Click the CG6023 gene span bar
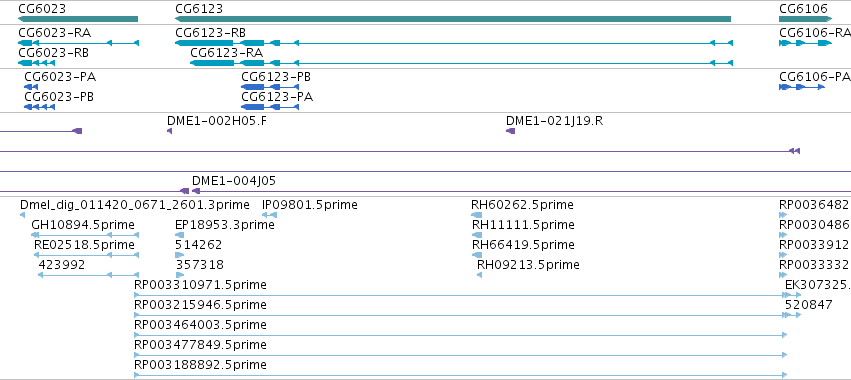This screenshot has width=851, height=380. pos(78,19)
